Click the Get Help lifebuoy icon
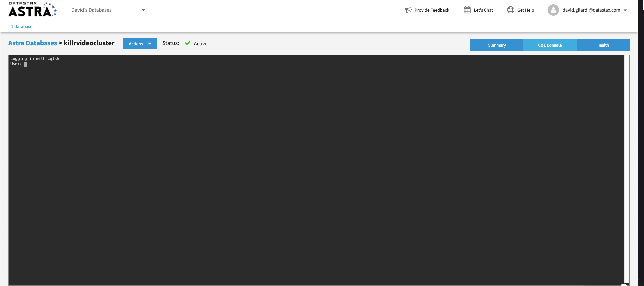 tap(511, 10)
